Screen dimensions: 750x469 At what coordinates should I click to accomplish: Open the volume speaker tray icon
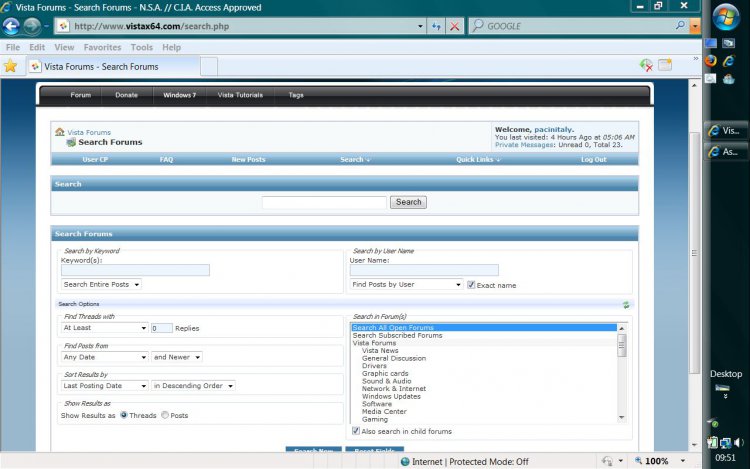(739, 443)
